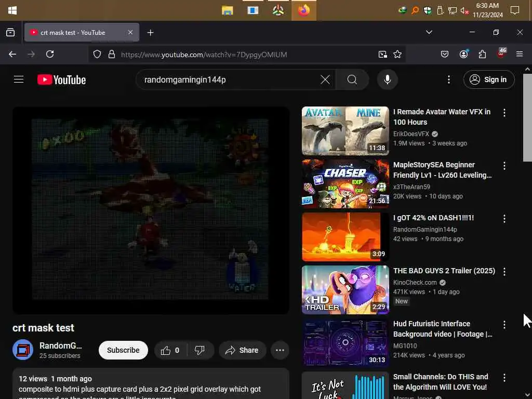Open ErikDoesVFX channel link

click(411, 134)
